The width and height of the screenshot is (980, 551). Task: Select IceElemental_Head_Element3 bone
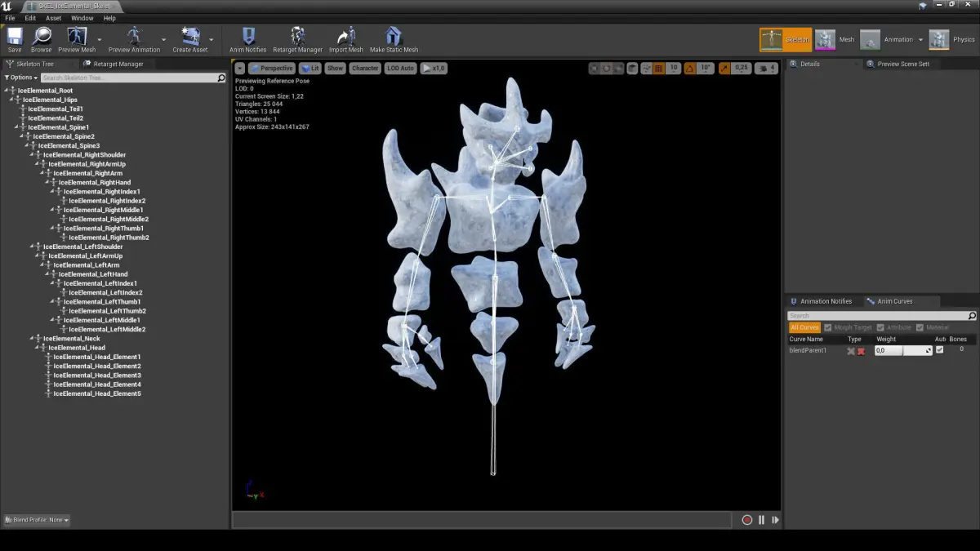[97, 375]
